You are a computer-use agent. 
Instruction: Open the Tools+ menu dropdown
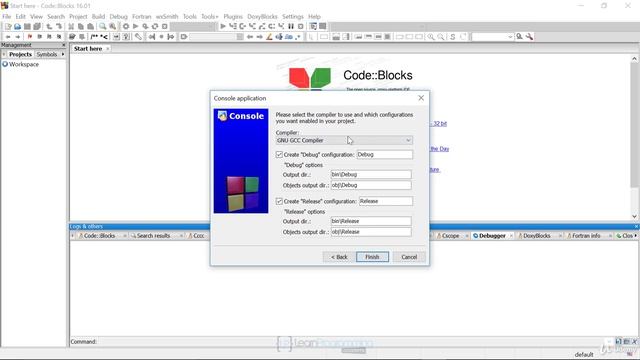[x=210, y=16]
